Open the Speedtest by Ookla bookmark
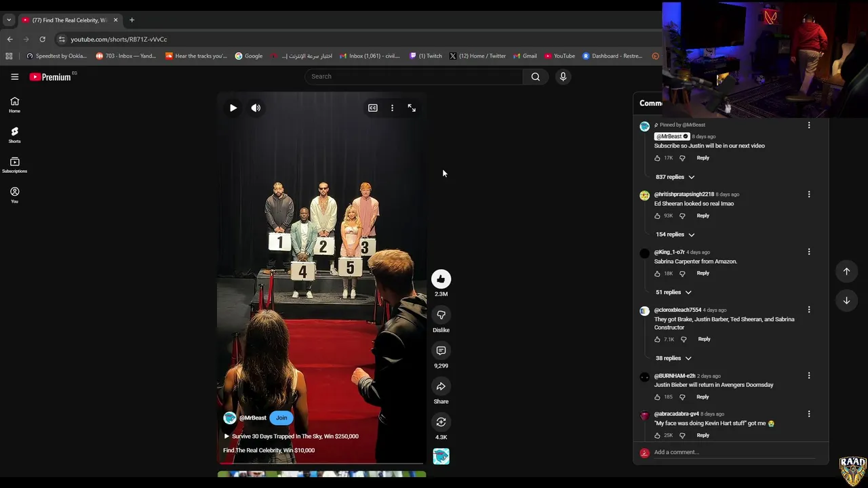868x488 pixels. [56, 56]
